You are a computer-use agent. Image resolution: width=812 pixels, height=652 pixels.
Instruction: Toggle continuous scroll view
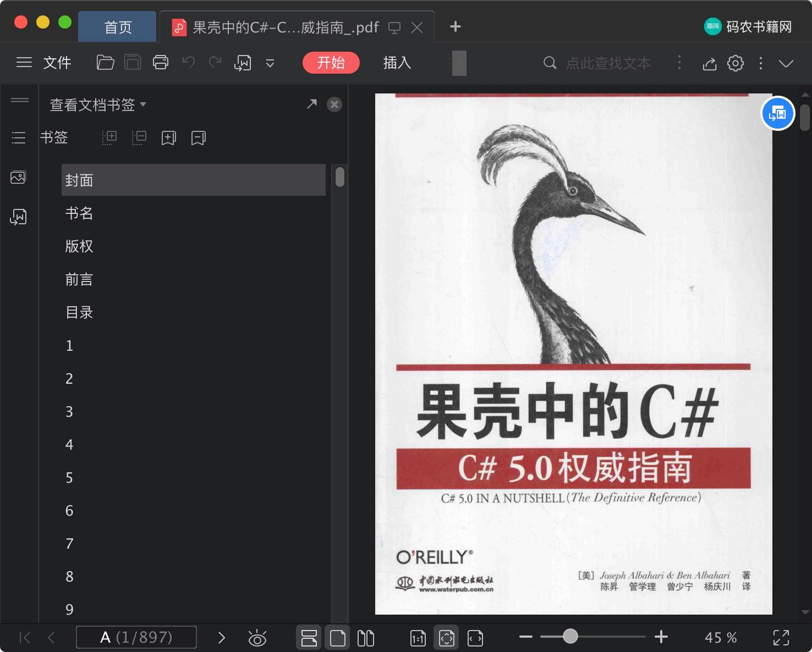[309, 638]
